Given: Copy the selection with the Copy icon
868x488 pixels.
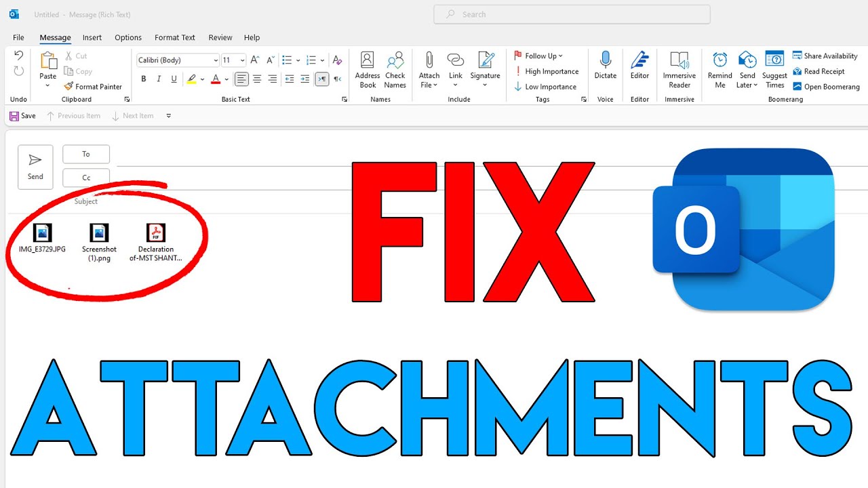Looking at the screenshot, I should coord(78,71).
